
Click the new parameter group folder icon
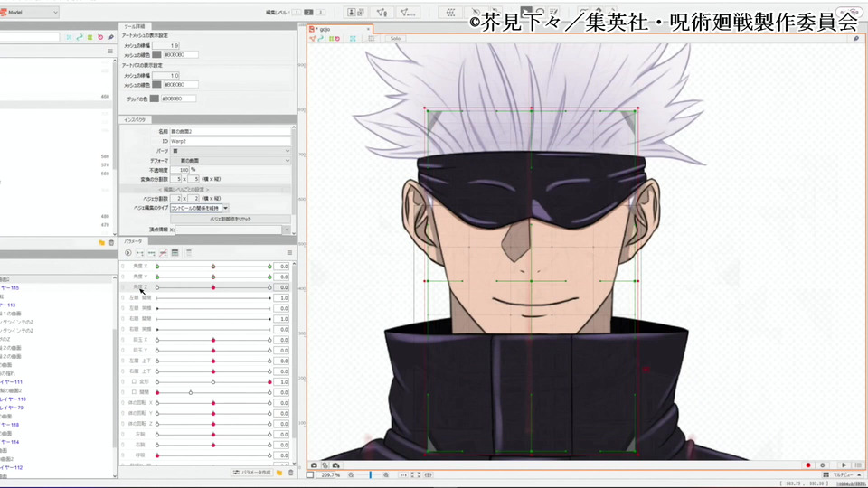coord(279,473)
